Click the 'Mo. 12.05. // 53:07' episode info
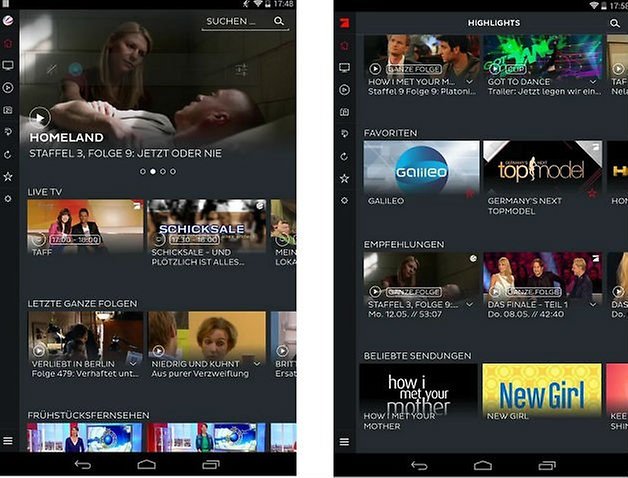The image size is (628, 478). (x=405, y=314)
